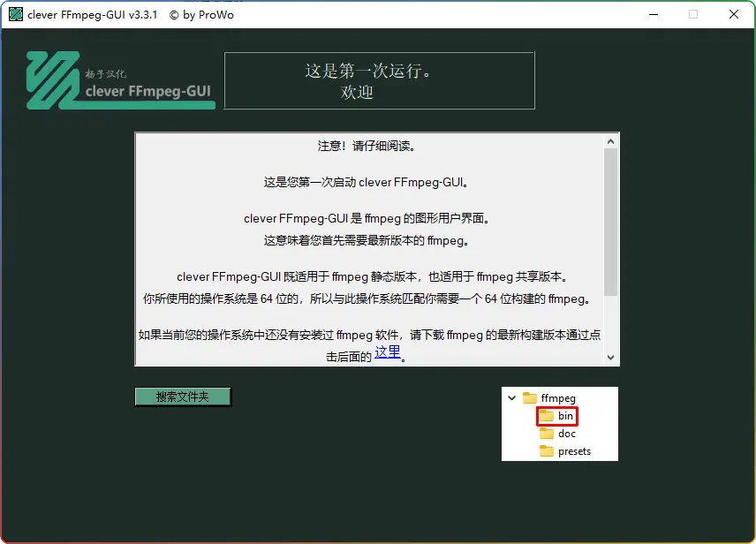Minimize the clever FFmpeg-GUI window
The width and height of the screenshot is (756, 544).
(x=653, y=15)
